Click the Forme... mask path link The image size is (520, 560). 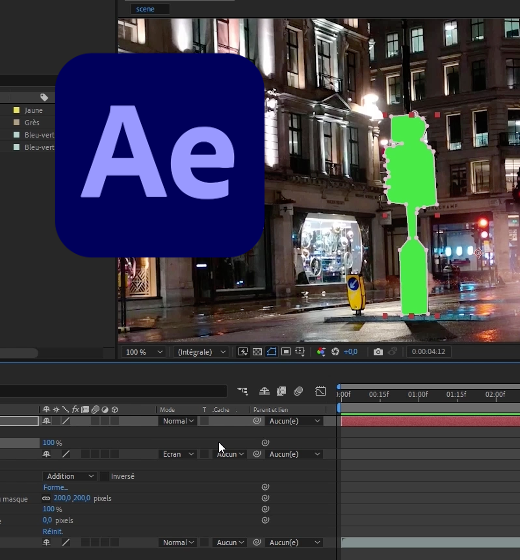[55, 488]
